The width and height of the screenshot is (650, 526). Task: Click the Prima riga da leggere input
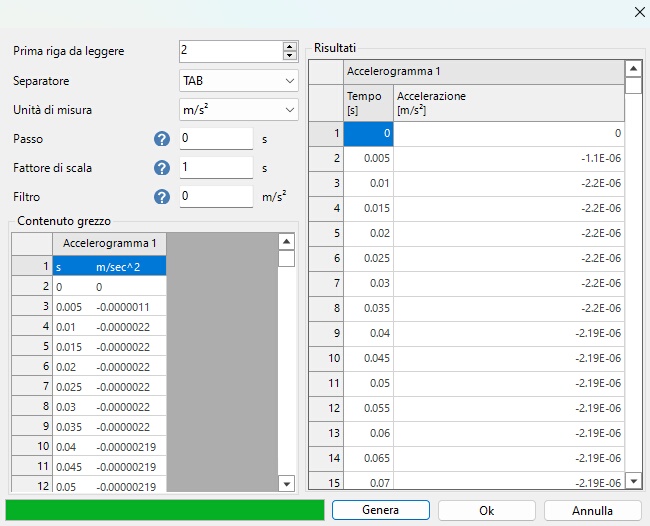tap(231, 51)
